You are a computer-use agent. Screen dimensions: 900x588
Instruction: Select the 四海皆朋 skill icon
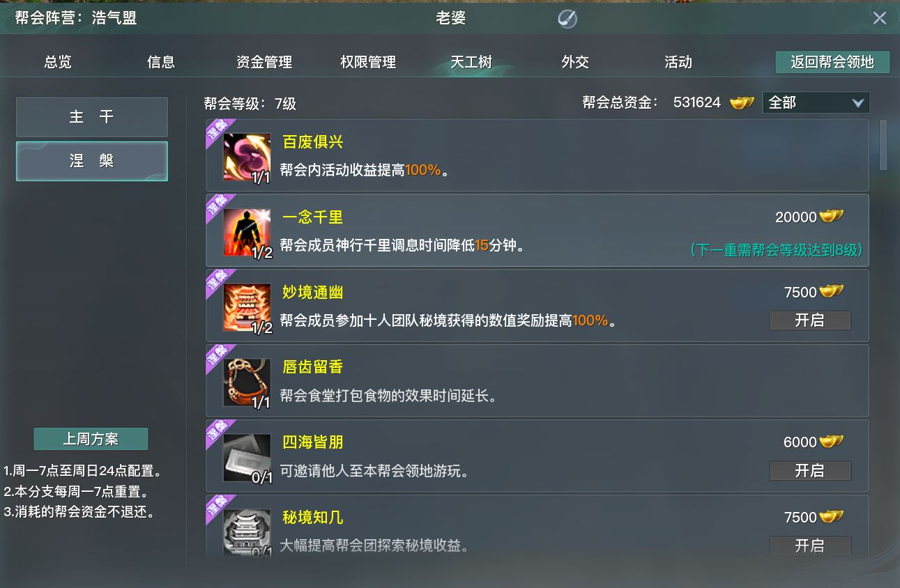coord(247,458)
